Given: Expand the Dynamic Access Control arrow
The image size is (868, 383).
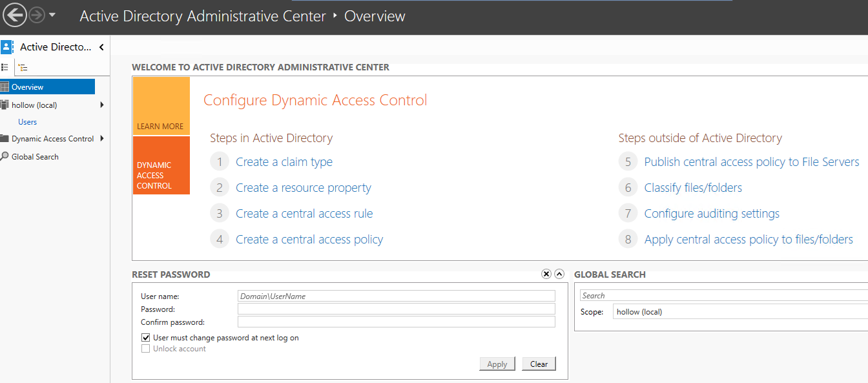Looking at the screenshot, I should [x=102, y=139].
